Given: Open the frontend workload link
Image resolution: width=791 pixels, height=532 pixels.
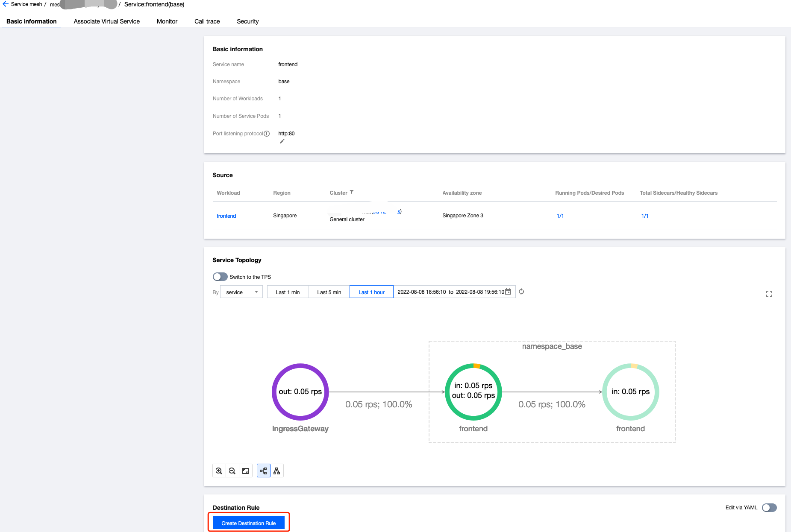Looking at the screenshot, I should (x=226, y=216).
